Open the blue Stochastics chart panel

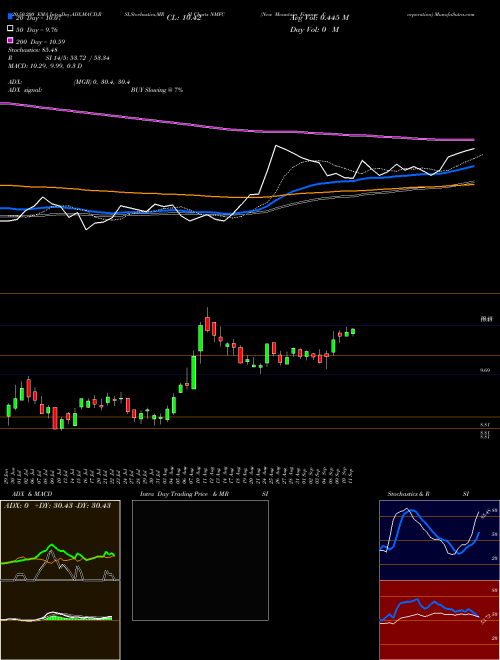click(439, 540)
